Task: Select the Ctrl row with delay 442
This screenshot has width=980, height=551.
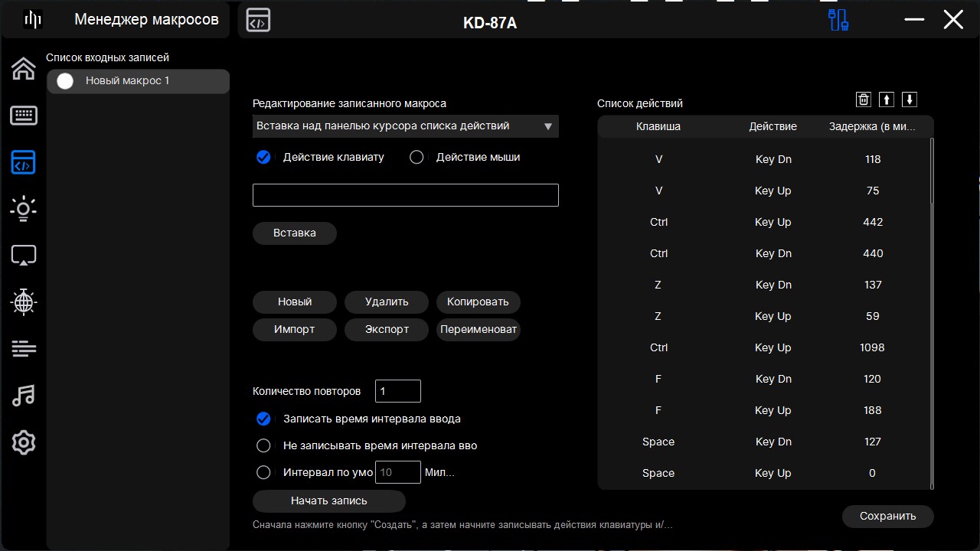Action: 763,222
